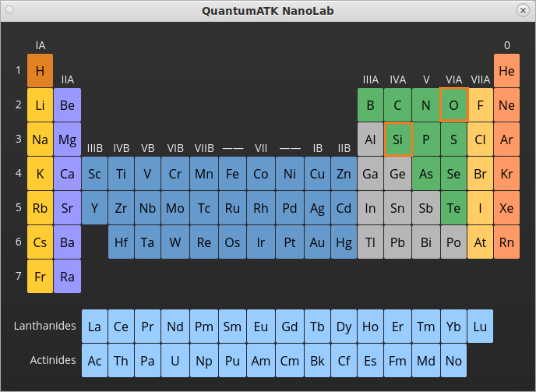Choose Arsenic (As) tile
Image resolution: width=536 pixels, height=392 pixels.
click(426, 174)
